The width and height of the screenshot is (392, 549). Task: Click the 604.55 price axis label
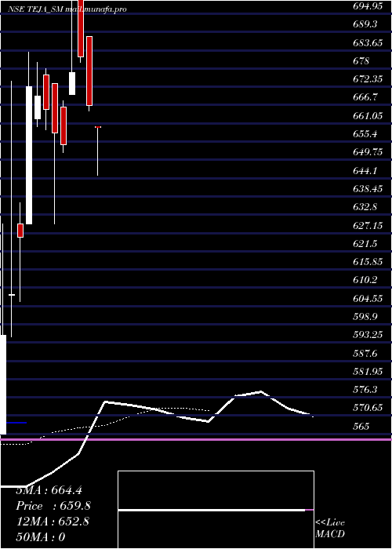[x=368, y=299]
